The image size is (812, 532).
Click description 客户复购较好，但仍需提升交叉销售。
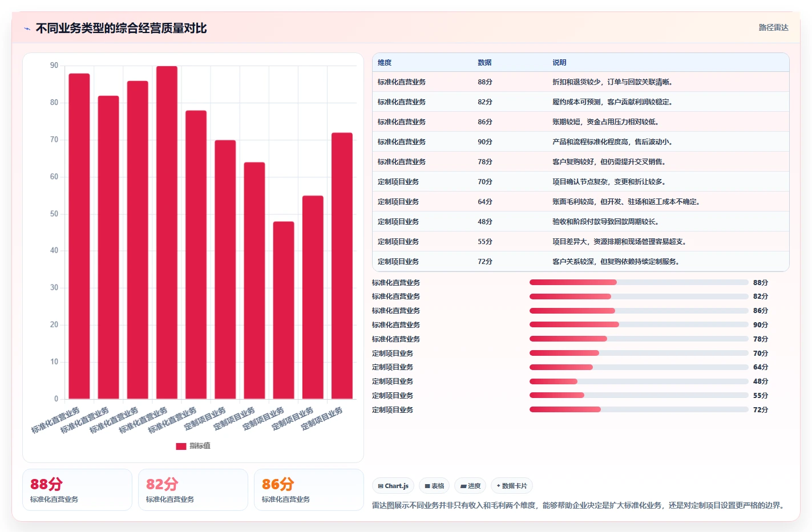tap(610, 162)
